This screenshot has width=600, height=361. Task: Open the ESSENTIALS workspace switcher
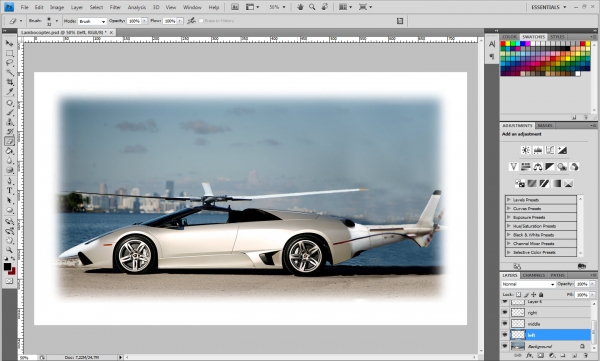pyautogui.click(x=548, y=7)
